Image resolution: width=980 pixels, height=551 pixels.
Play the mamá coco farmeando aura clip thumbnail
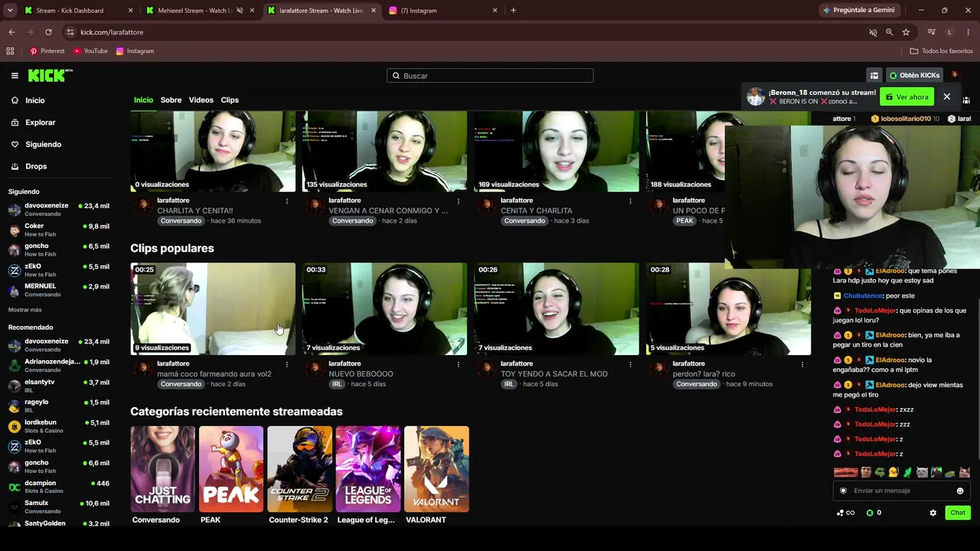[x=213, y=309]
